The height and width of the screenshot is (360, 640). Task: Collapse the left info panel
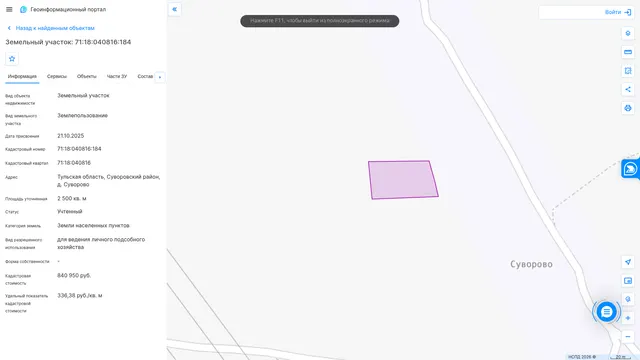pyautogui.click(x=174, y=9)
